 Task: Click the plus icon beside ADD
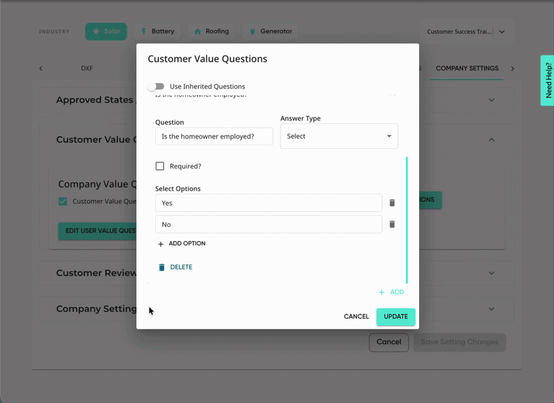382,292
